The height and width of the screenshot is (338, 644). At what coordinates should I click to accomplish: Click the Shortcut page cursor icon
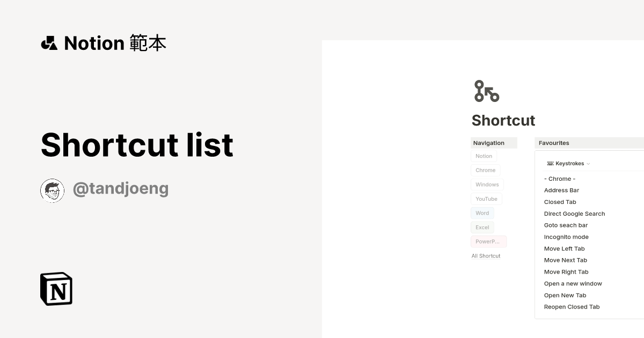tap(486, 91)
